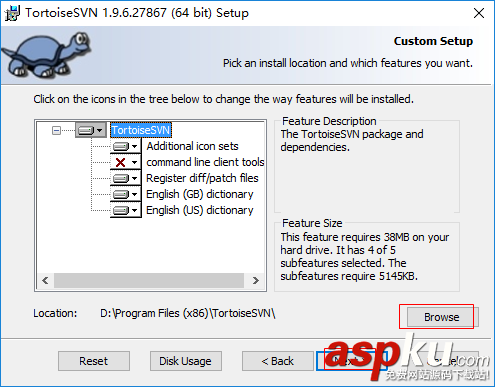The image size is (495, 387).
Task: Go back with the < Back button
Action: point(278,361)
